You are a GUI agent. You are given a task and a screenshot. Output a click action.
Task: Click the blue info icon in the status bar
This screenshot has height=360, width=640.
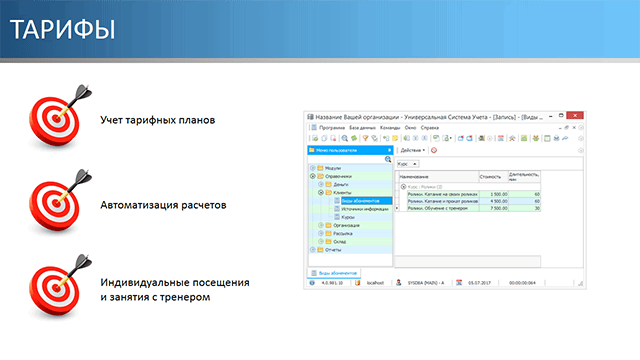pos(312,283)
